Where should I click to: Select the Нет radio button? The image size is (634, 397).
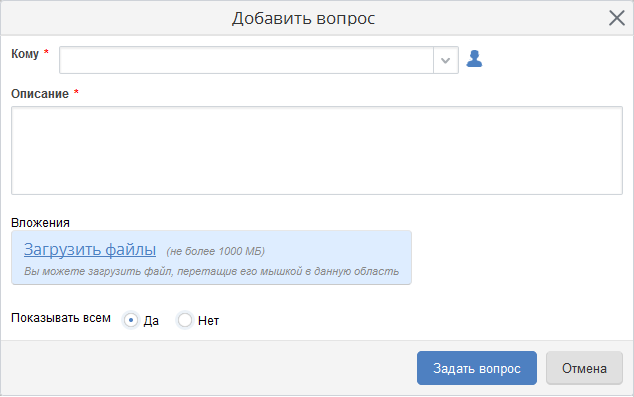click(185, 320)
